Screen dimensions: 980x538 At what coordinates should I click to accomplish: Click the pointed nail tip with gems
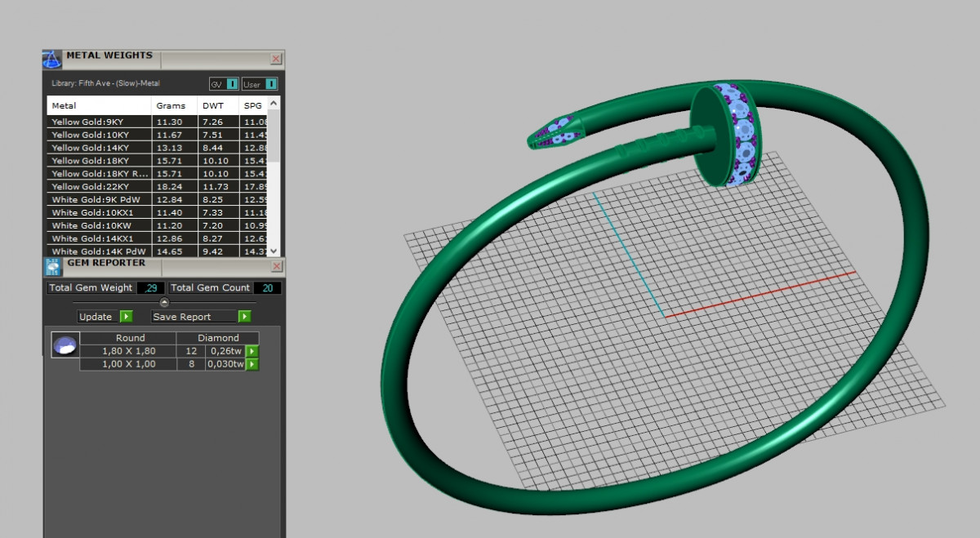[558, 131]
